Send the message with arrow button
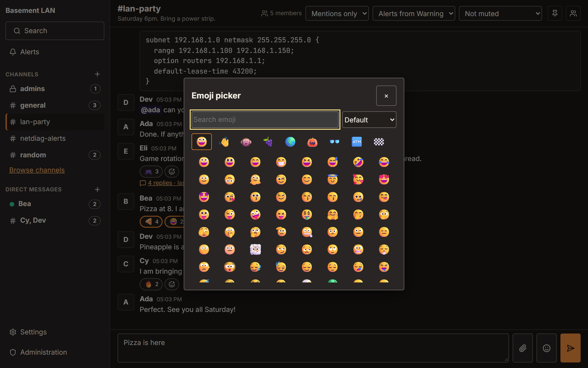The width and height of the screenshot is (588, 368). point(570,348)
